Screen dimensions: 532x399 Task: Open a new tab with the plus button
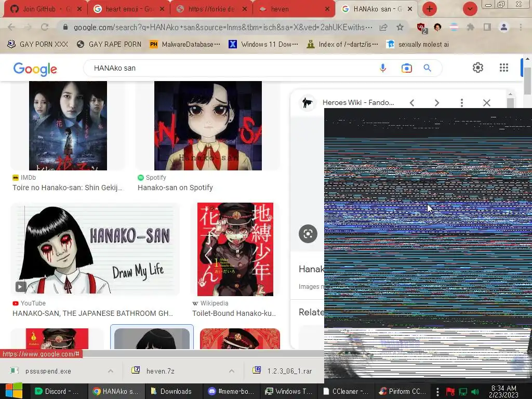(430, 9)
